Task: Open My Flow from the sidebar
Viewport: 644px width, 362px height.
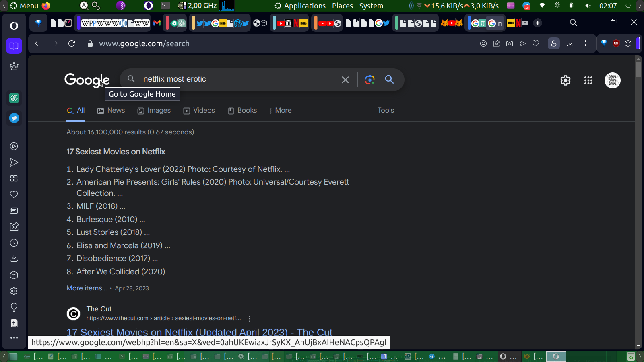Action: click(x=14, y=162)
